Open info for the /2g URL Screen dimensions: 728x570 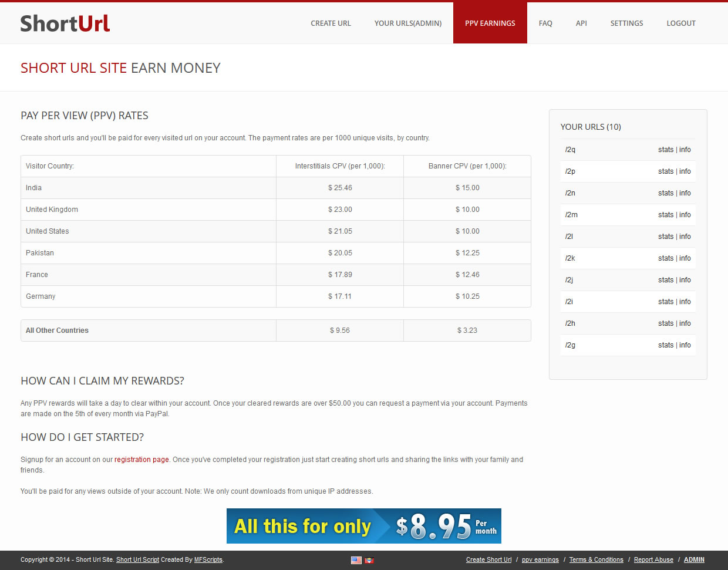(685, 345)
